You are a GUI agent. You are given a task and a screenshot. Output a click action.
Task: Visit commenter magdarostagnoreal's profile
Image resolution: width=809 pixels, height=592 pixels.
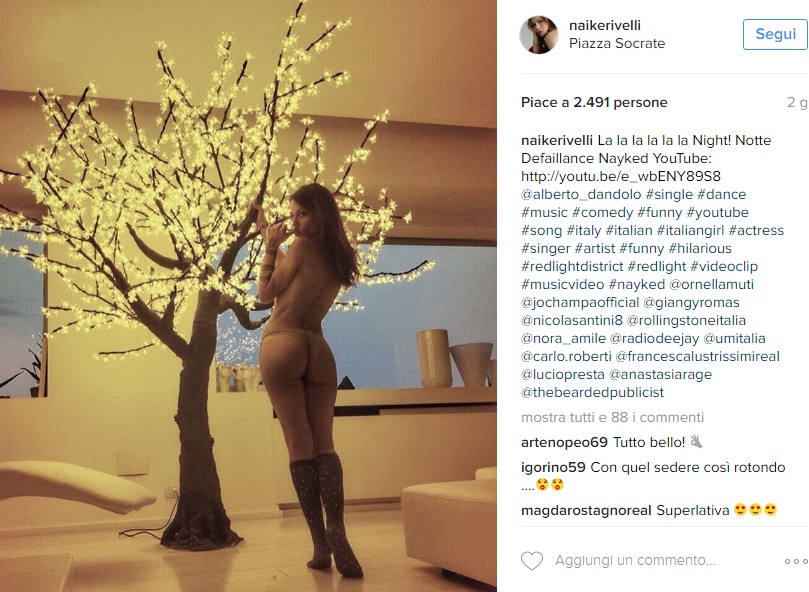586,511
